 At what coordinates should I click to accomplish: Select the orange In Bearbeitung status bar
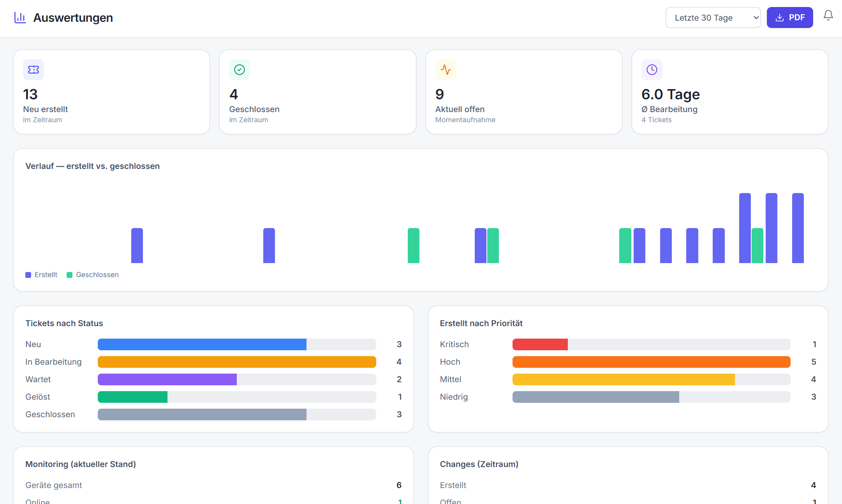[237, 362]
